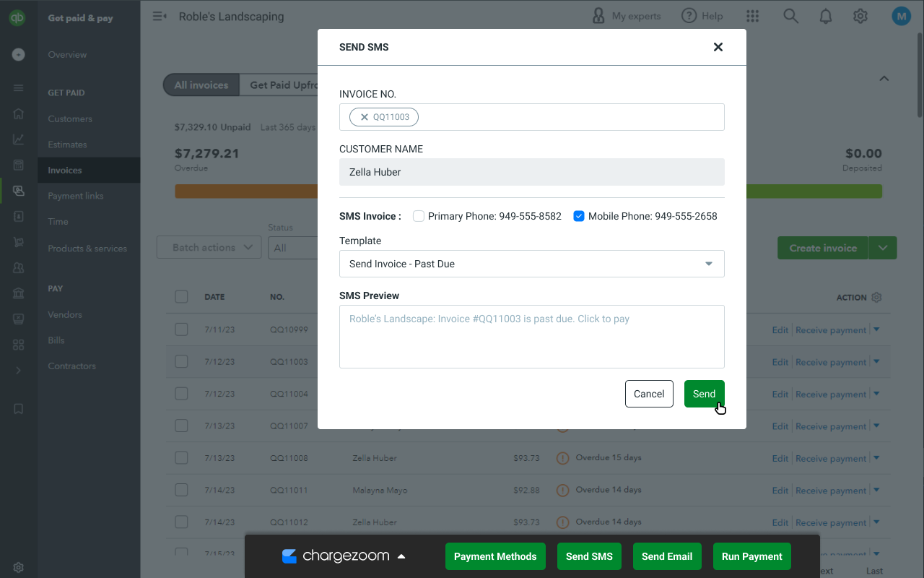This screenshot has height=578, width=924.
Task: Click the Invoice No. input field
Action: [x=532, y=117]
